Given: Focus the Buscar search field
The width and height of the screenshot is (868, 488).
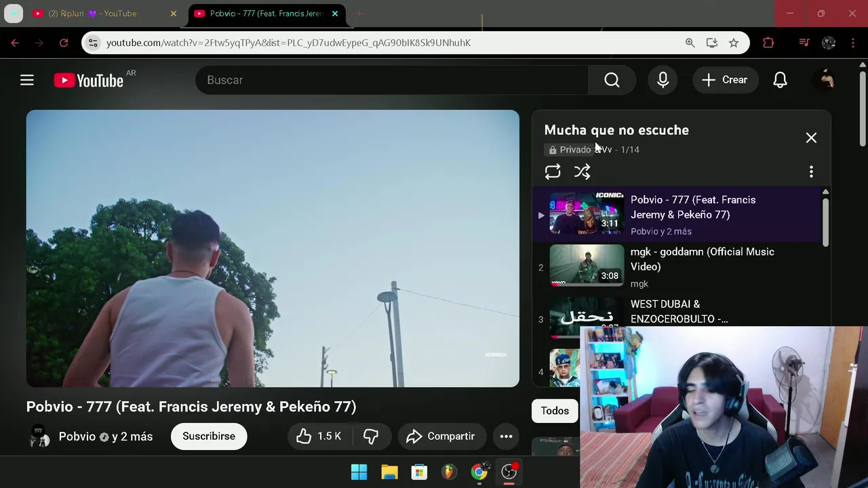Looking at the screenshot, I should 392,80.
